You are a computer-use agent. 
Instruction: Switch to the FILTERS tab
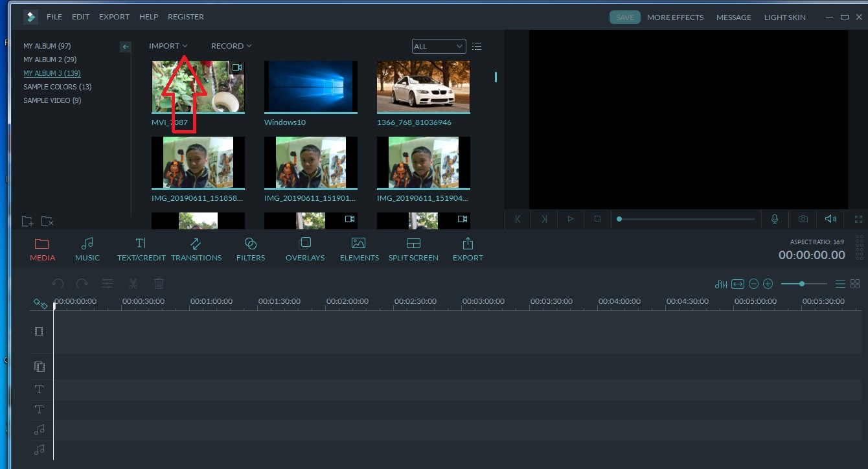click(251, 249)
